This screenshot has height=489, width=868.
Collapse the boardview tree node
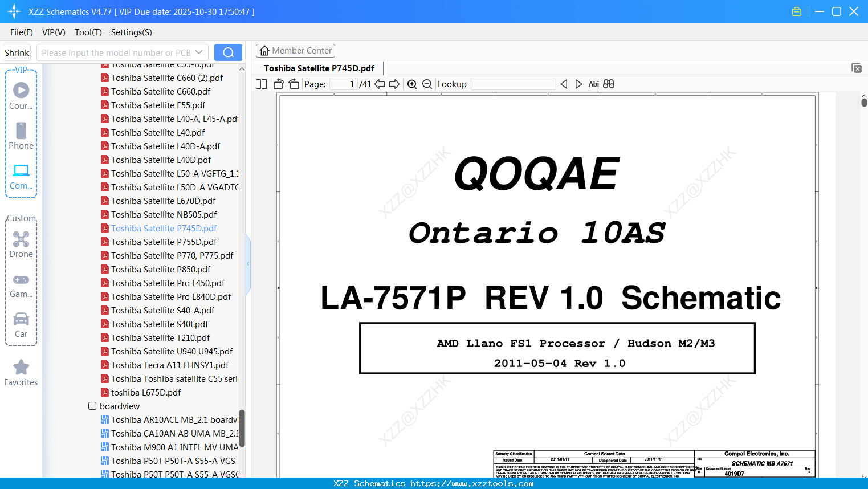(92, 406)
